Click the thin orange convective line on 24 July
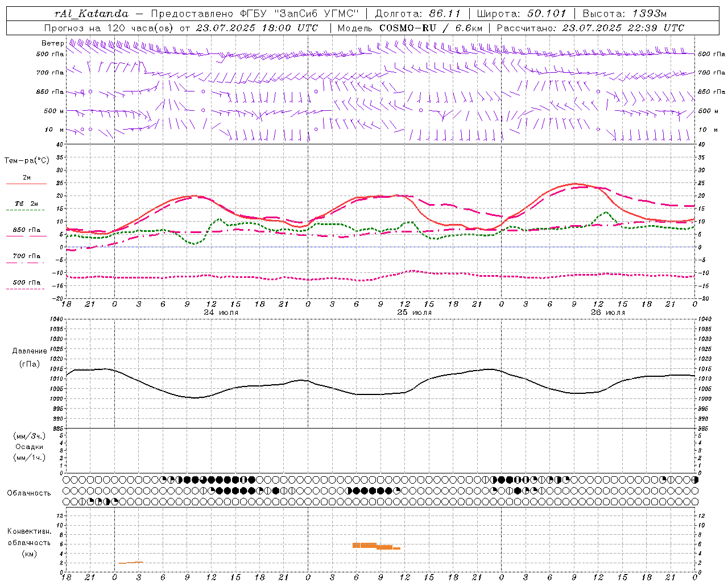 [131, 563]
